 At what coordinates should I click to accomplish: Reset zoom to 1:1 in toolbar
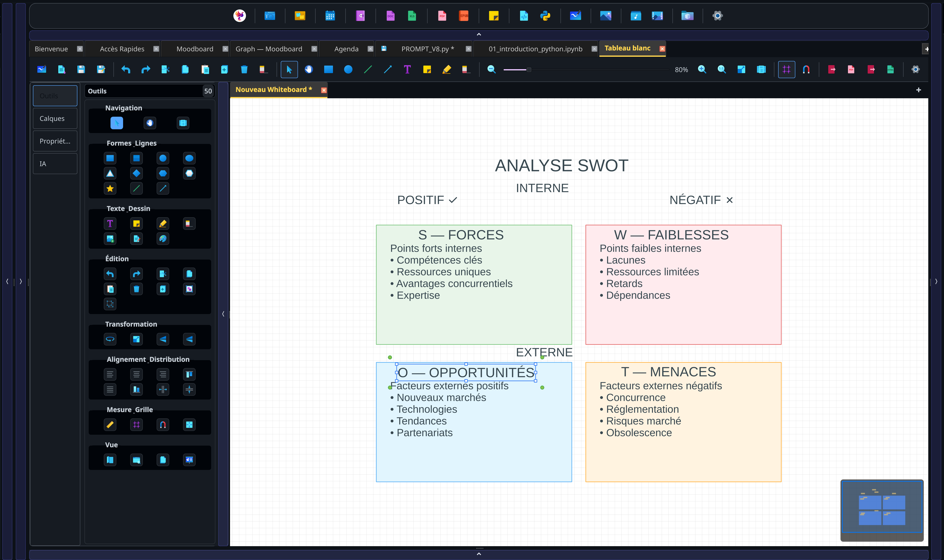(x=722, y=69)
